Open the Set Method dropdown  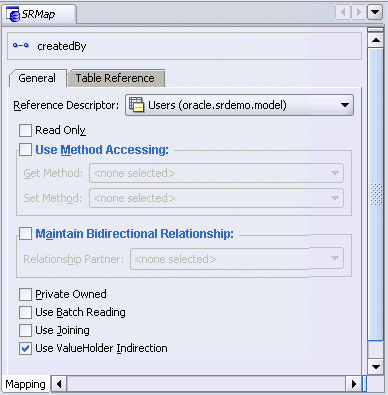point(216,198)
